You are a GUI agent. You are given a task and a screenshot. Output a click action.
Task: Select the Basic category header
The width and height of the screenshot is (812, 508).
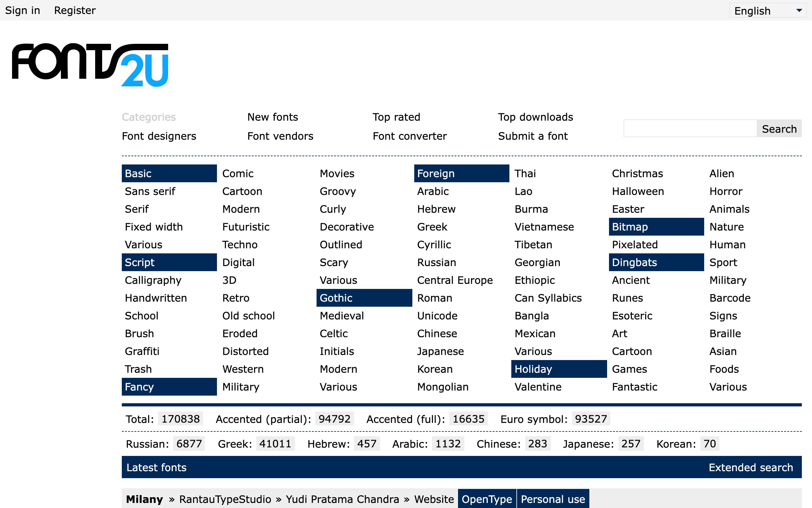[169, 173]
